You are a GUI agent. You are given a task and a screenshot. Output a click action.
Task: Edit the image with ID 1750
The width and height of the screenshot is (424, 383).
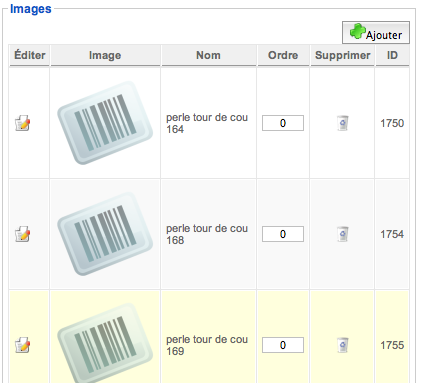pos(23,123)
